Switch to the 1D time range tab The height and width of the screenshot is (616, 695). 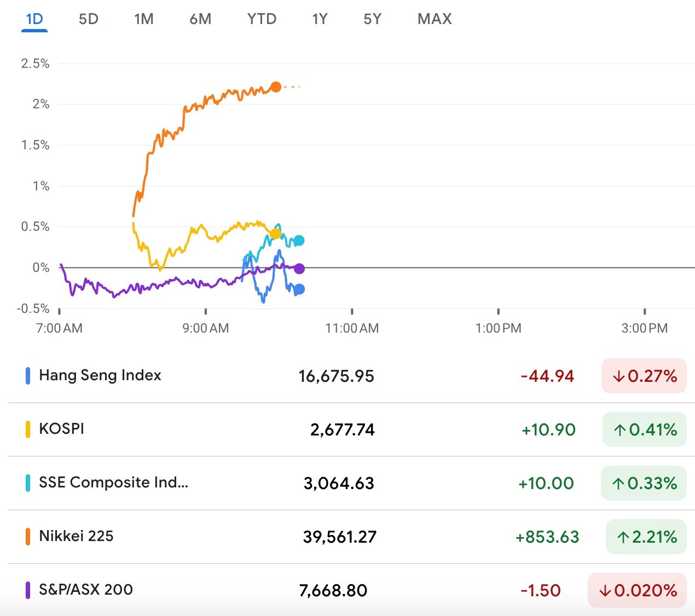pyautogui.click(x=34, y=19)
